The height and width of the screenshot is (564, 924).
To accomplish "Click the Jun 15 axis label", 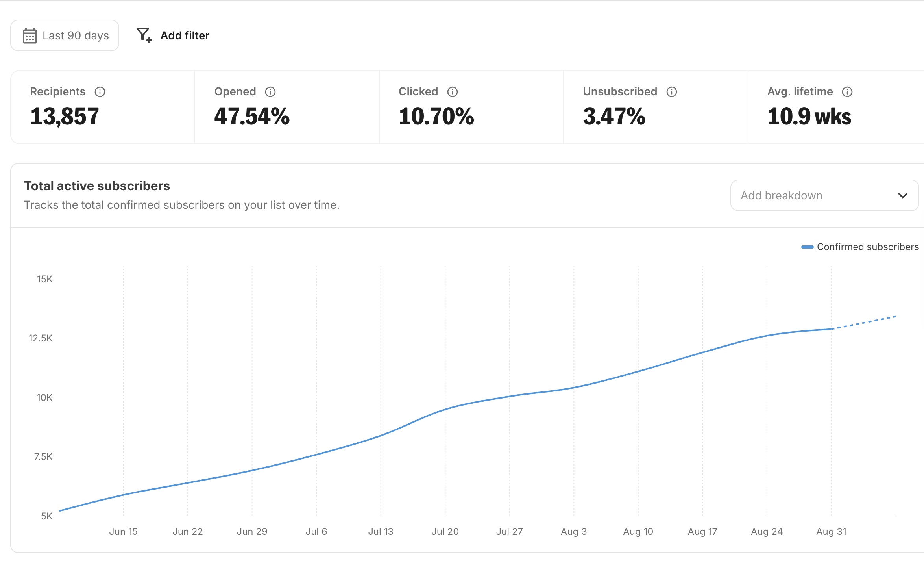I will point(123,532).
